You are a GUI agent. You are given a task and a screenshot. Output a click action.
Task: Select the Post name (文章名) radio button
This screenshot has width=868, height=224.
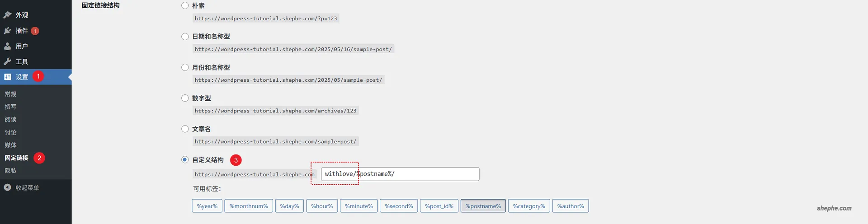(x=185, y=129)
